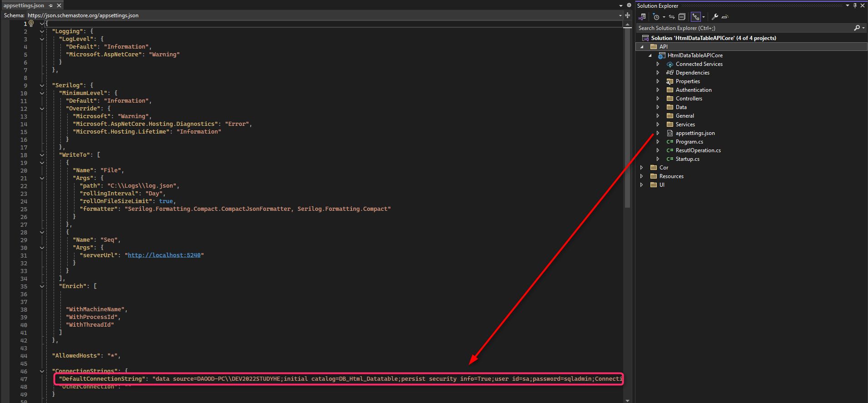Click the HtmlDataTableAPICore project web icon

point(662,55)
